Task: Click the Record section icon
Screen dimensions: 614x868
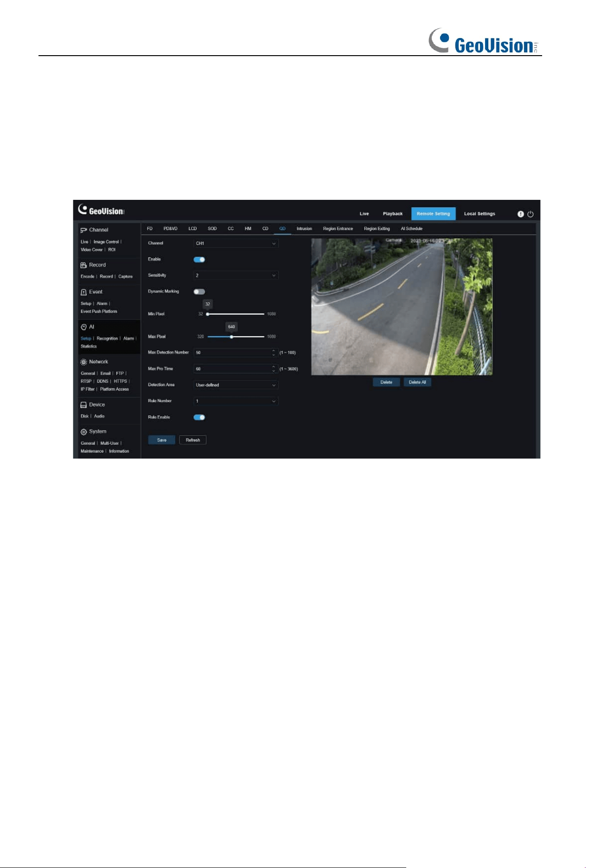Action: click(x=83, y=265)
